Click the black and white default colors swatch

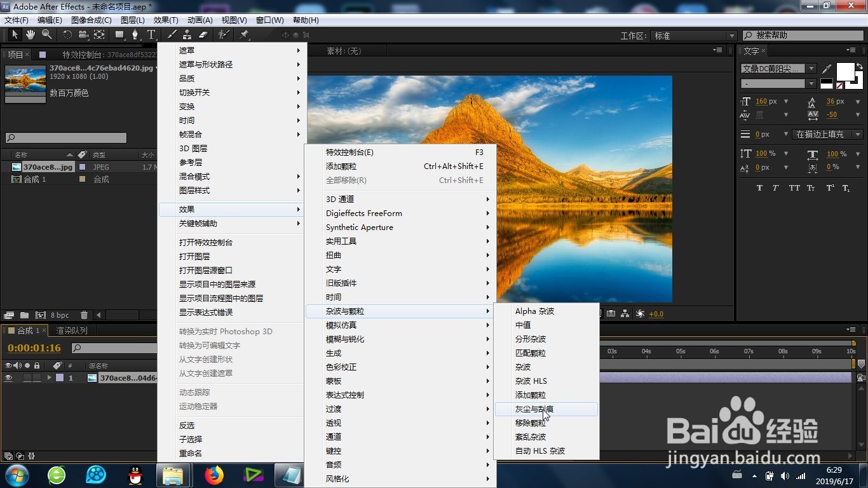[827, 84]
